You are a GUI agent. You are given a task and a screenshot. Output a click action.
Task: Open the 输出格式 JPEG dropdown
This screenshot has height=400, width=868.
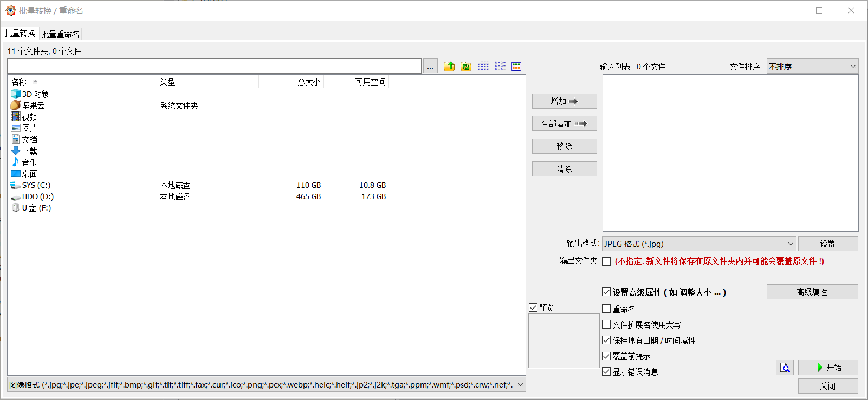click(698, 244)
